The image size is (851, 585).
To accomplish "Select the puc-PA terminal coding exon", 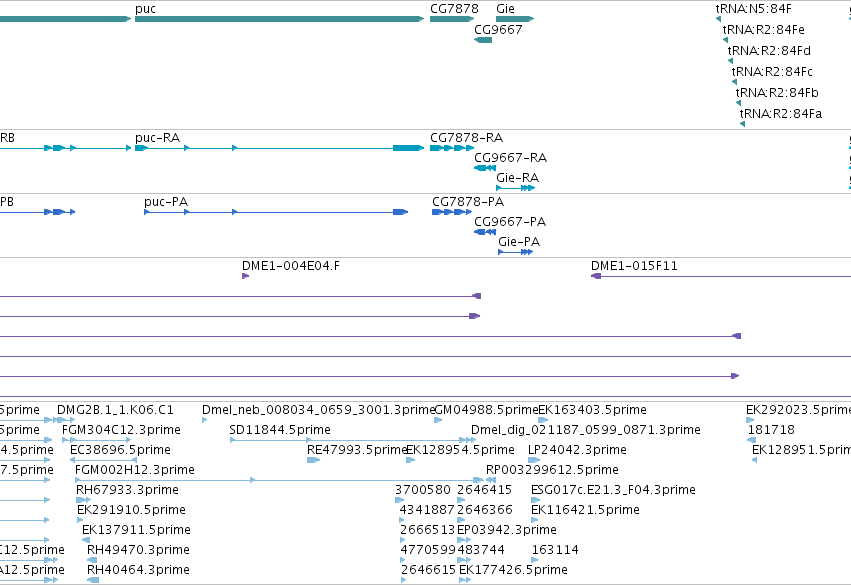I will click(x=401, y=212).
